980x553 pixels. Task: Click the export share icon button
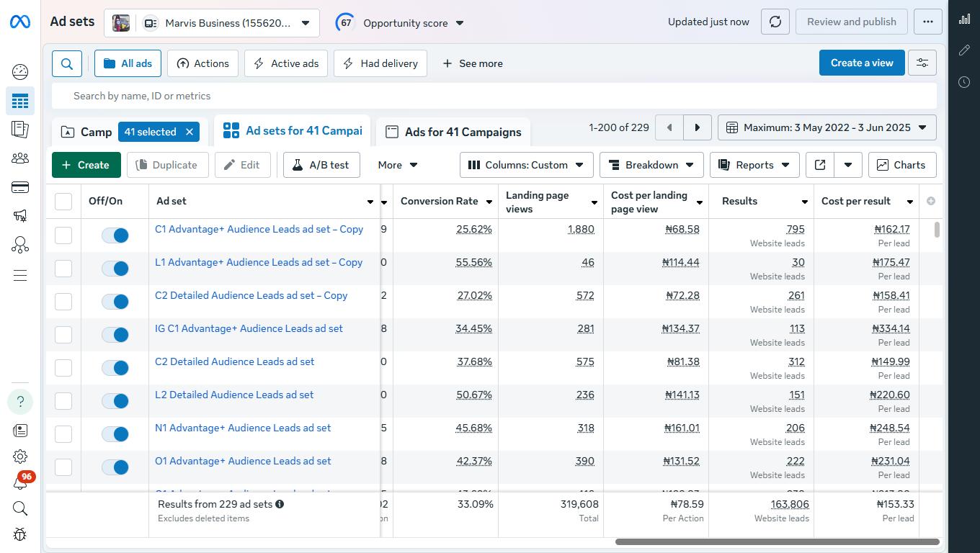[820, 165]
